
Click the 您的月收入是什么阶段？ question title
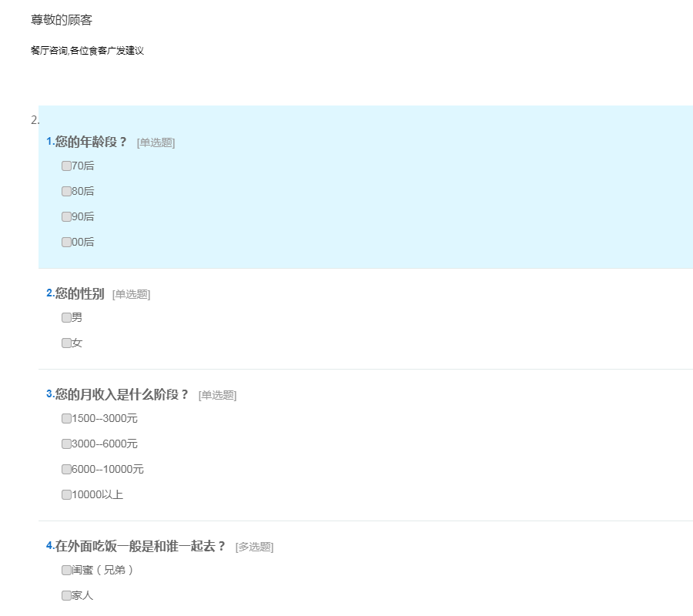click(122, 394)
